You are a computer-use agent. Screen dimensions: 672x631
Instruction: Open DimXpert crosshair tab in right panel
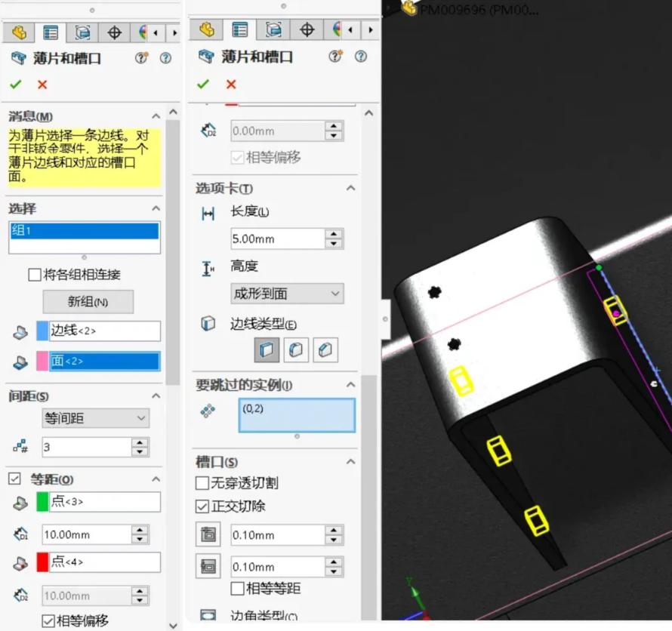(x=307, y=30)
